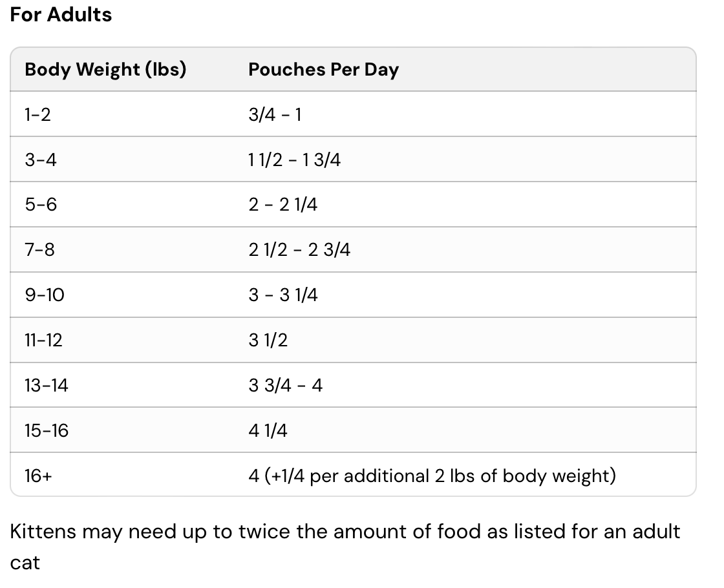
Task: Click the 'Pouches Per Day' column header
Action: [x=323, y=69]
